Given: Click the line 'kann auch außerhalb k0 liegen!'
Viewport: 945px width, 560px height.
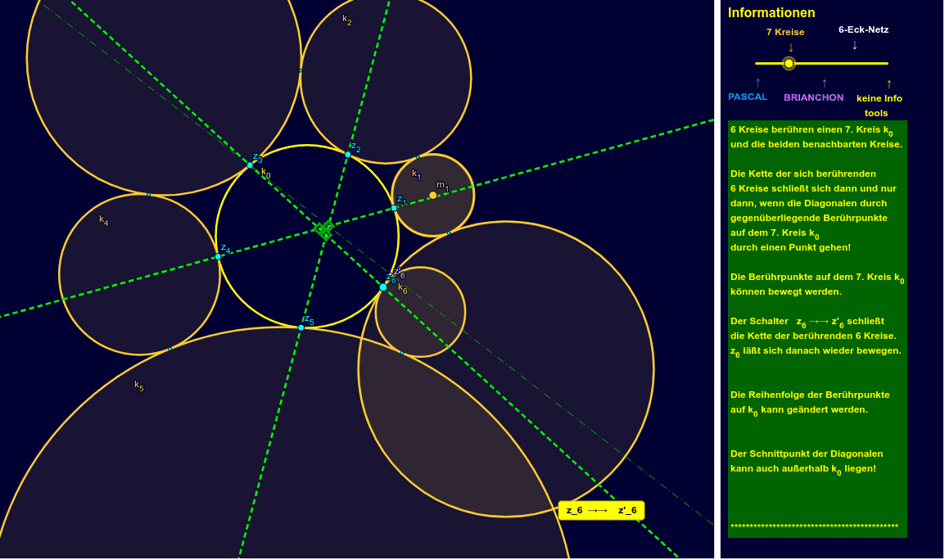Looking at the screenshot, I should (x=803, y=469).
